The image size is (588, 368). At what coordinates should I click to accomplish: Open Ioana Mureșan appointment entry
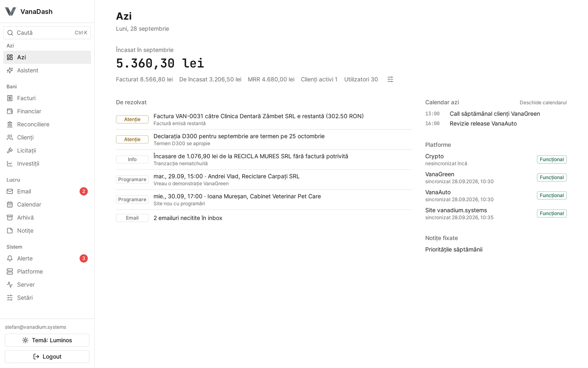[x=264, y=200]
